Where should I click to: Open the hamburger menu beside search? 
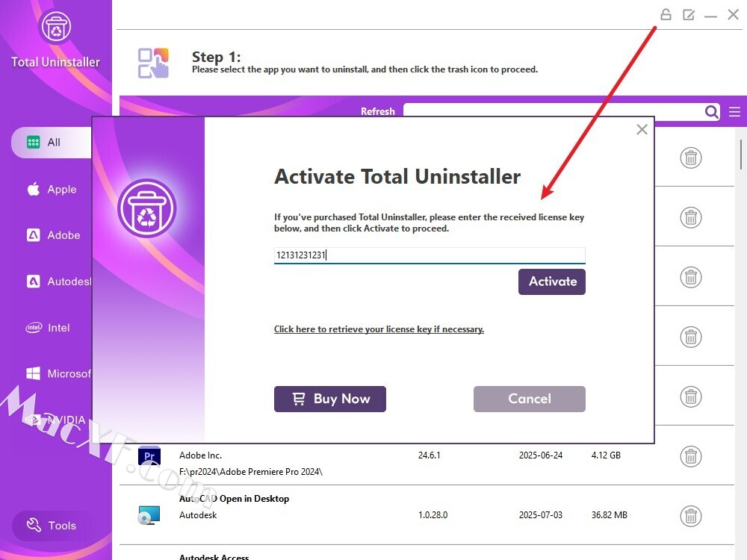734,112
